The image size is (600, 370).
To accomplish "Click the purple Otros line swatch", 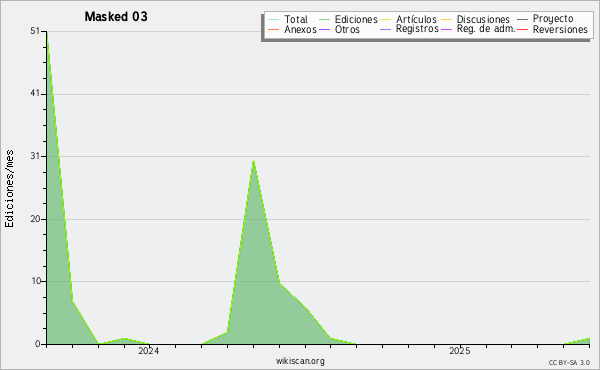I will pyautogui.click(x=324, y=29).
